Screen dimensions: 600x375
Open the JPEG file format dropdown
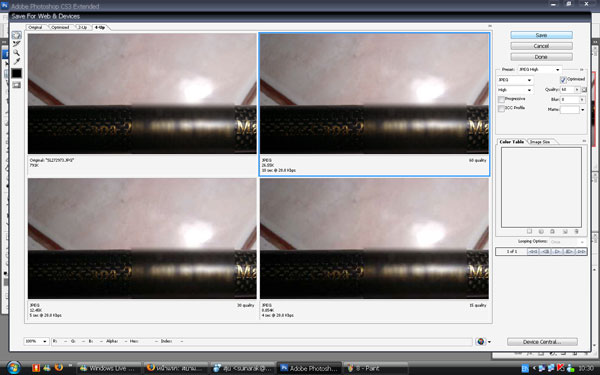pyautogui.click(x=515, y=80)
